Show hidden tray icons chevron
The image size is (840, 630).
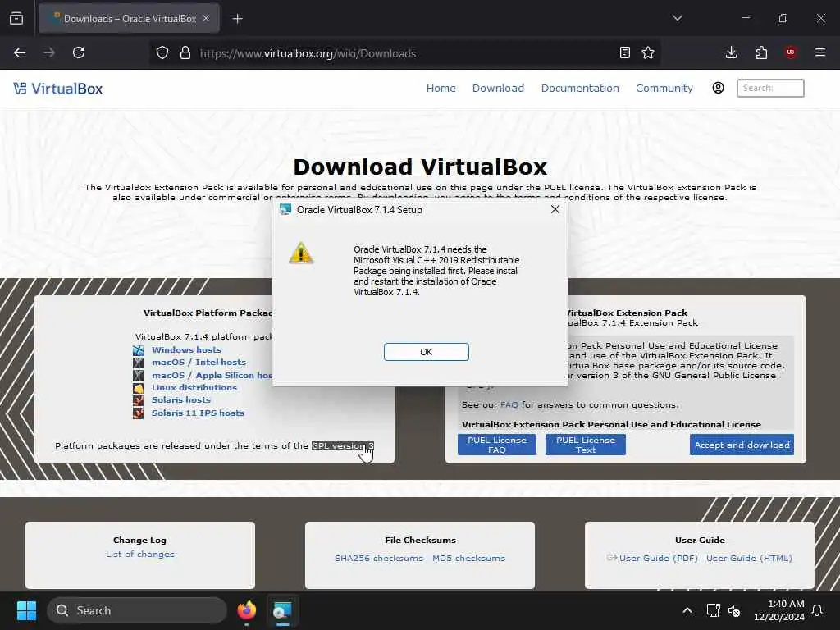tap(687, 610)
